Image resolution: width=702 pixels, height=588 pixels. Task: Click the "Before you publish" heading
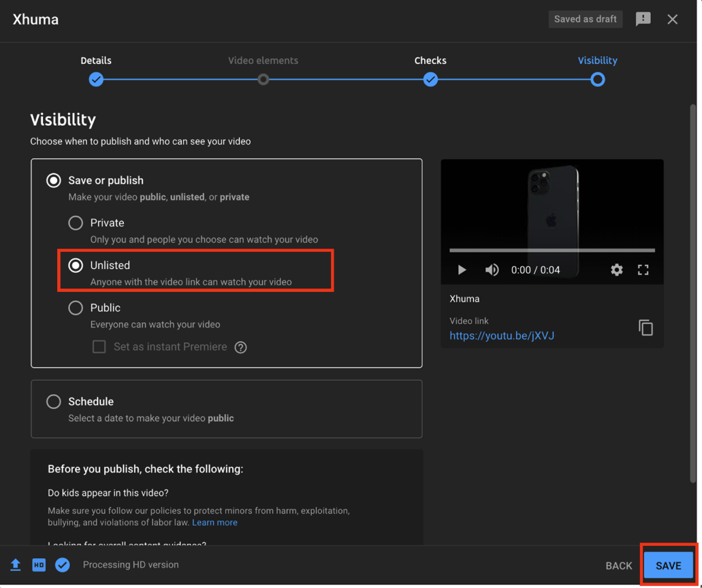pyautogui.click(x=146, y=469)
